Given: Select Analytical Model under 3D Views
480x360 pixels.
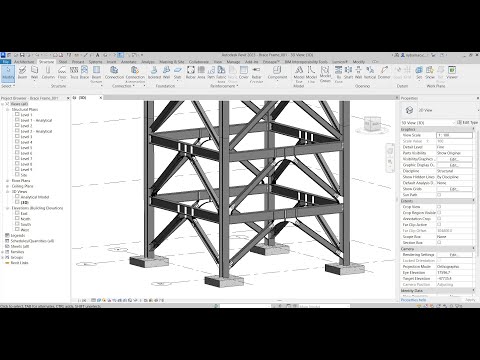Looking at the screenshot, I should point(35,197).
